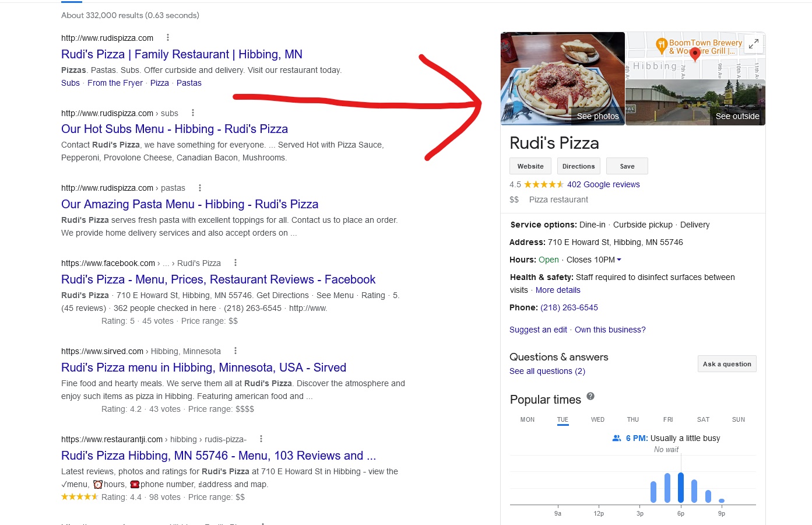Open three-dot menu beside restaurantji.com result
Viewport: 812px width, 525px height.
[261, 439]
